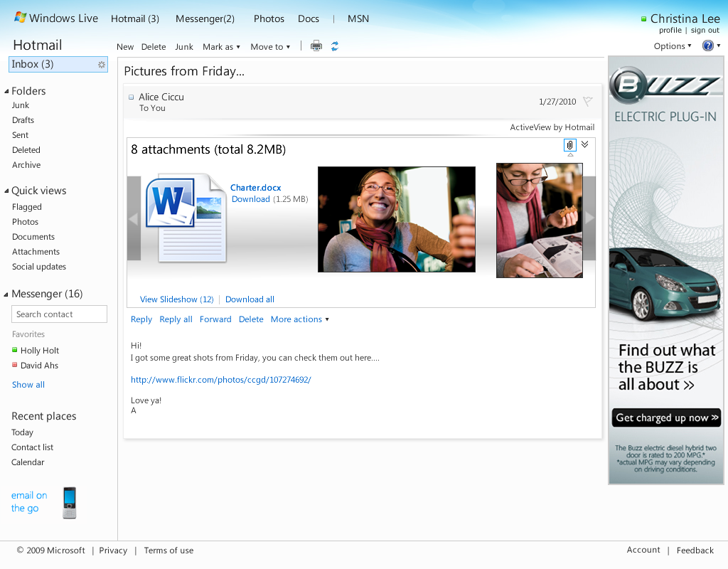Go to Docs in top navigation
This screenshot has width=728, height=569.
[309, 18]
